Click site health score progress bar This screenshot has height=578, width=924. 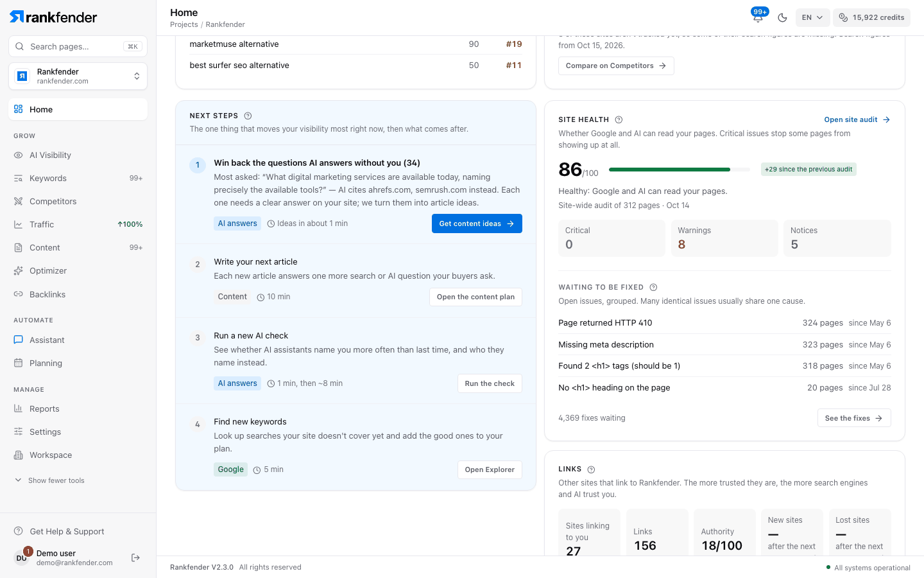pos(679,170)
